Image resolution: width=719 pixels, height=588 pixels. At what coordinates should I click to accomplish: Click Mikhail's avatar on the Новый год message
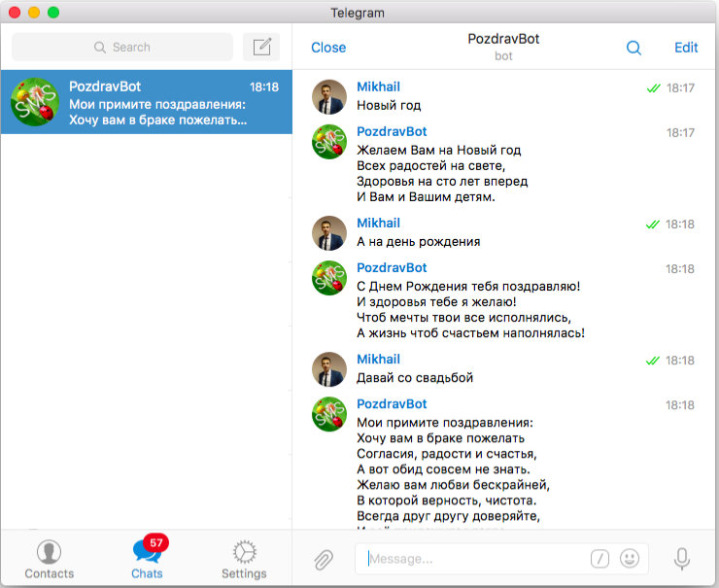328,97
